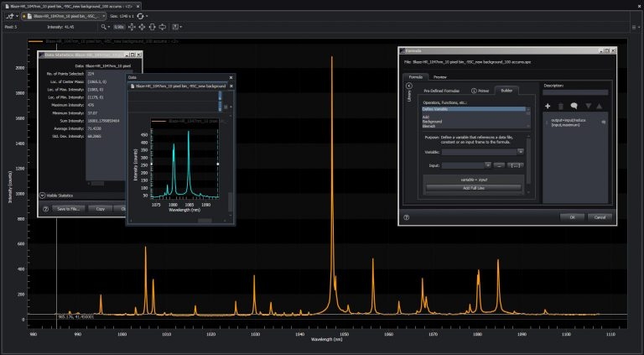Click OK in the Formula dialog
Image resolution: width=644 pixels, height=355 pixels.
(x=572, y=217)
